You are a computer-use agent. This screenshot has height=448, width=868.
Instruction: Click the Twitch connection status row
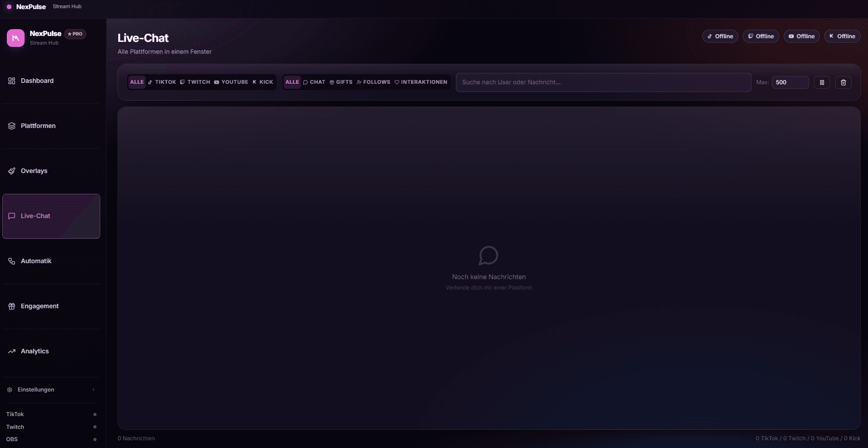coord(51,427)
